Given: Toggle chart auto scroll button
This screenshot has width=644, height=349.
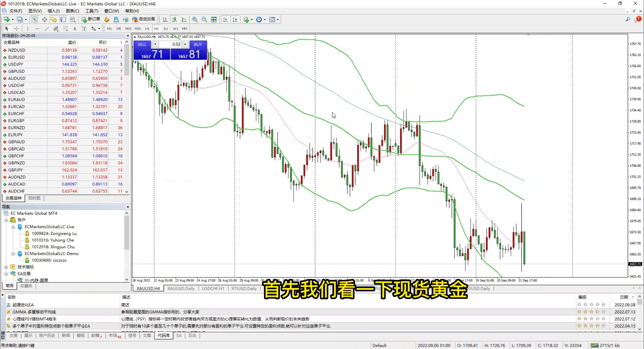Looking at the screenshot, I should 225,20.
